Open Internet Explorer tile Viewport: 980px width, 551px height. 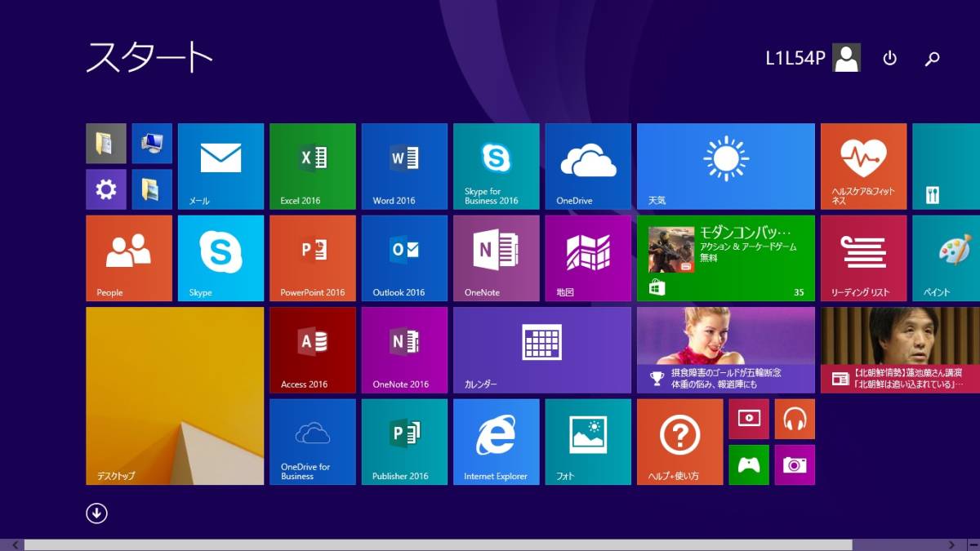tap(496, 442)
